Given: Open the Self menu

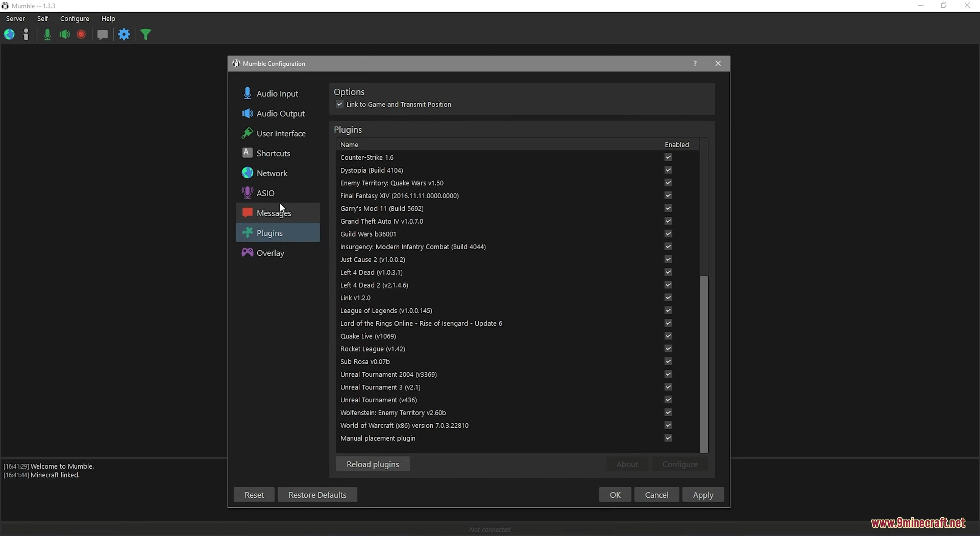Looking at the screenshot, I should [x=42, y=18].
